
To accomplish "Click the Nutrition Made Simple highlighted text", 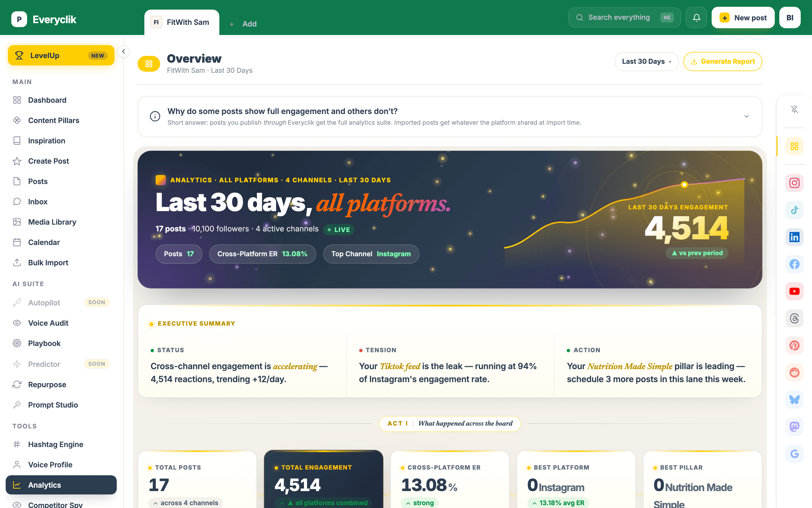I will 630,366.
